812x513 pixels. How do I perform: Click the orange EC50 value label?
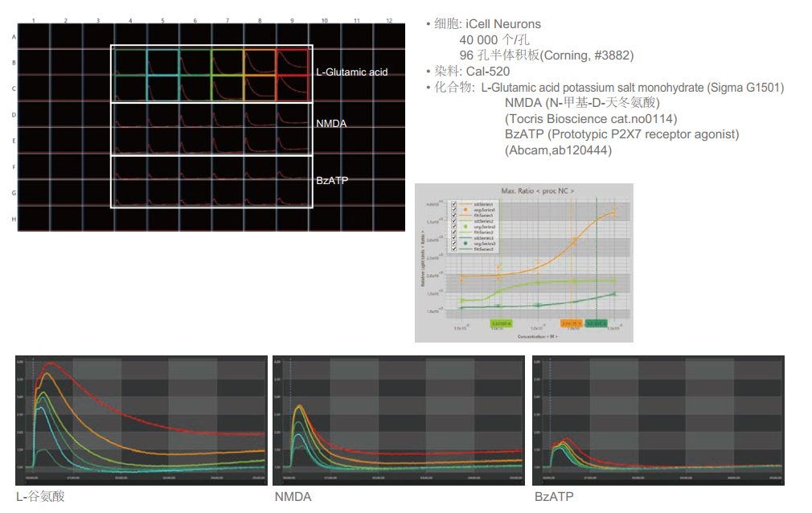click(x=572, y=323)
